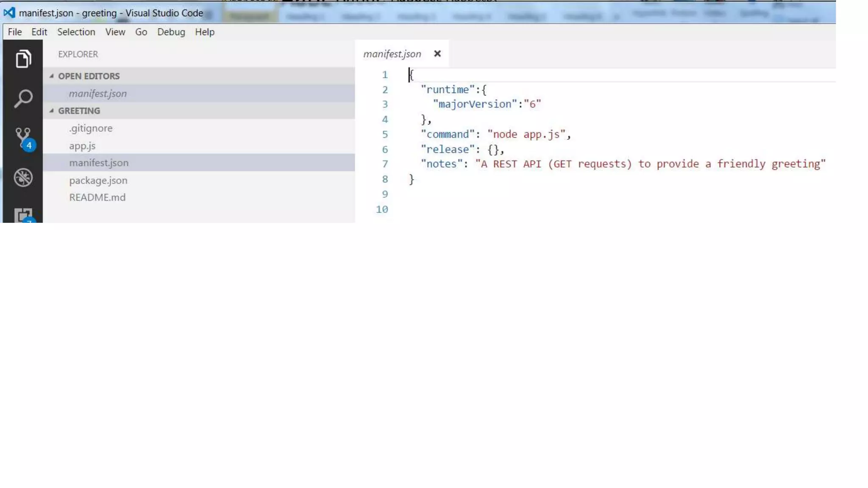
Task: Place cursor on line 7 notes string
Action: pos(650,164)
